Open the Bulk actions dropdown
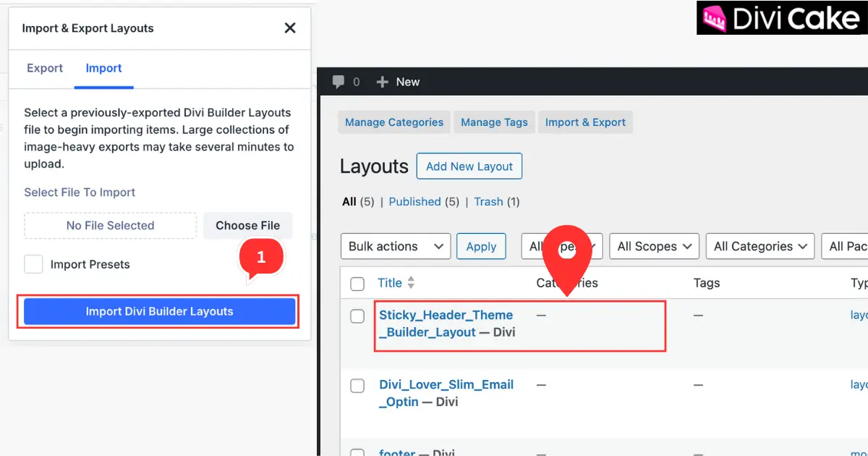Image resolution: width=868 pixels, height=456 pixels. pyautogui.click(x=396, y=246)
